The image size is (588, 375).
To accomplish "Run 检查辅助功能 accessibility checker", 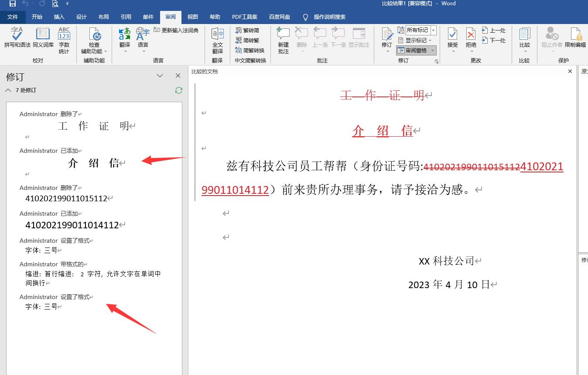I will [x=94, y=39].
